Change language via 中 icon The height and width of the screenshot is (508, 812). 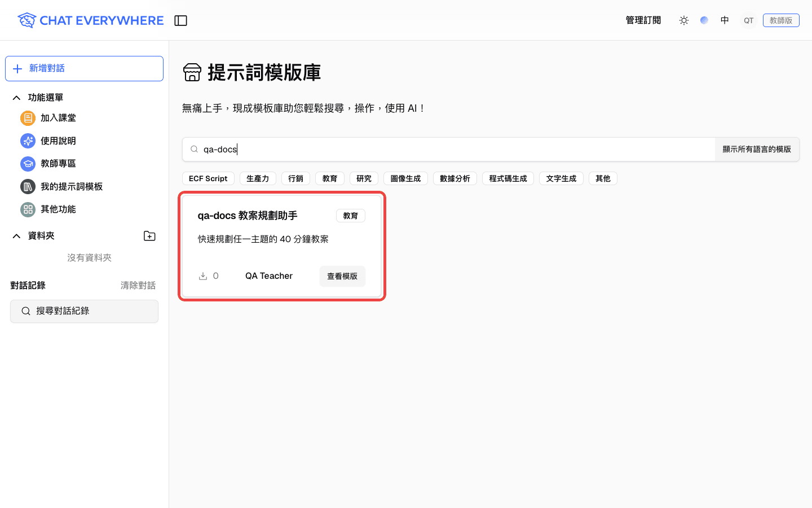click(725, 20)
